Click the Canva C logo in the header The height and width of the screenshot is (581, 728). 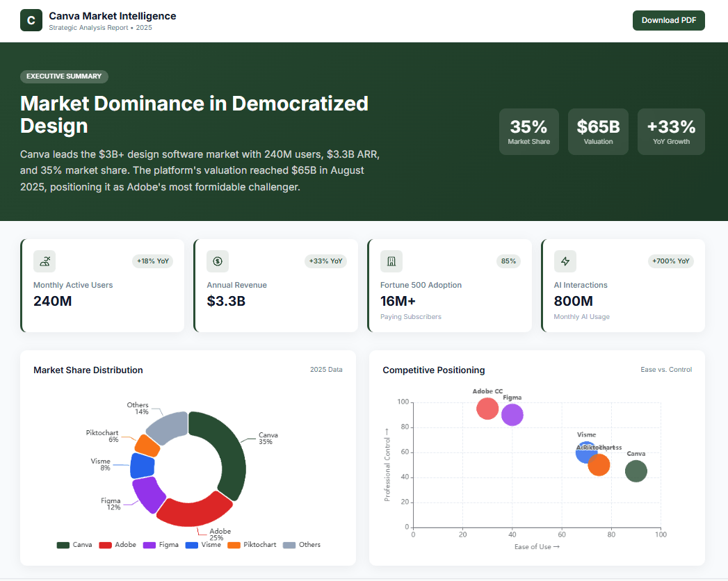tap(31, 20)
